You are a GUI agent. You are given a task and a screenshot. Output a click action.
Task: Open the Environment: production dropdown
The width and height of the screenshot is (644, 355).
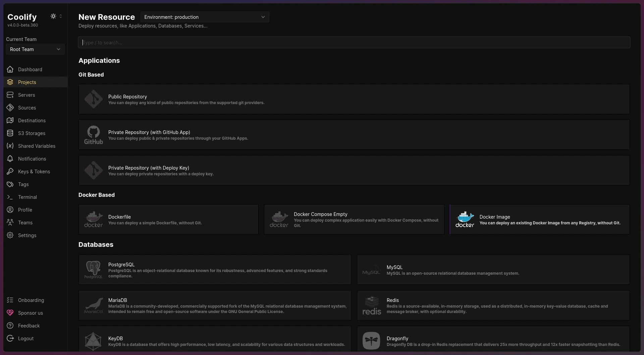tap(205, 17)
